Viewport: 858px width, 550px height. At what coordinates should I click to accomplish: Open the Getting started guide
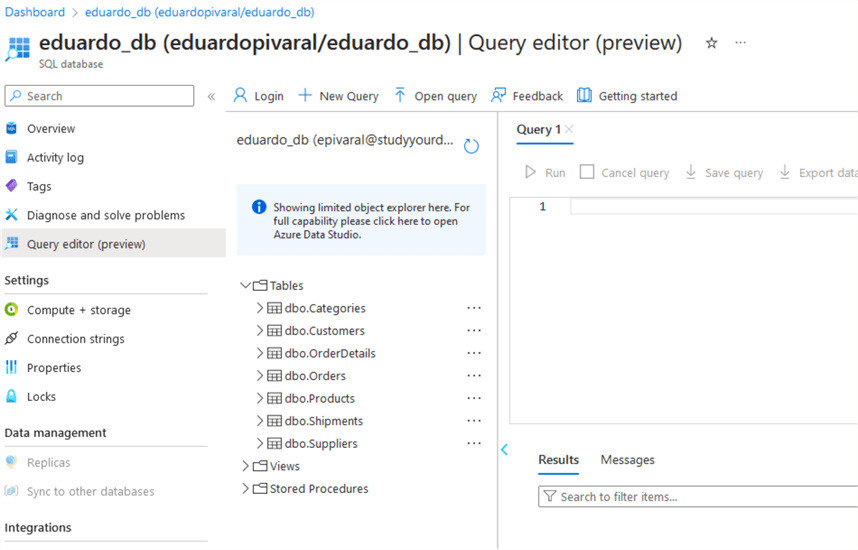[x=627, y=96]
